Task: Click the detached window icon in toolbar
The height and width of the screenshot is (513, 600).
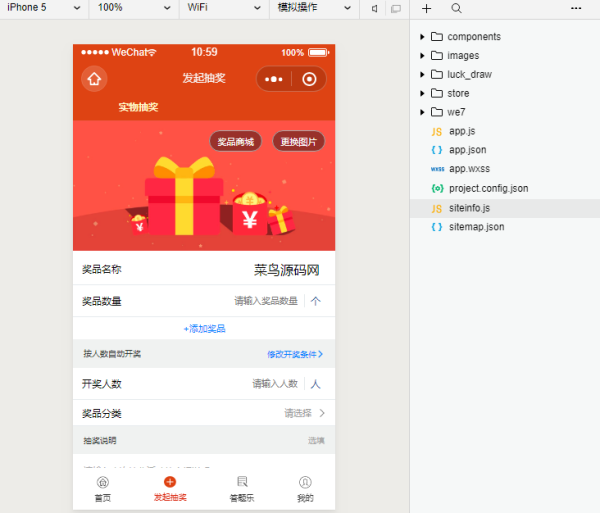Action: click(x=396, y=8)
